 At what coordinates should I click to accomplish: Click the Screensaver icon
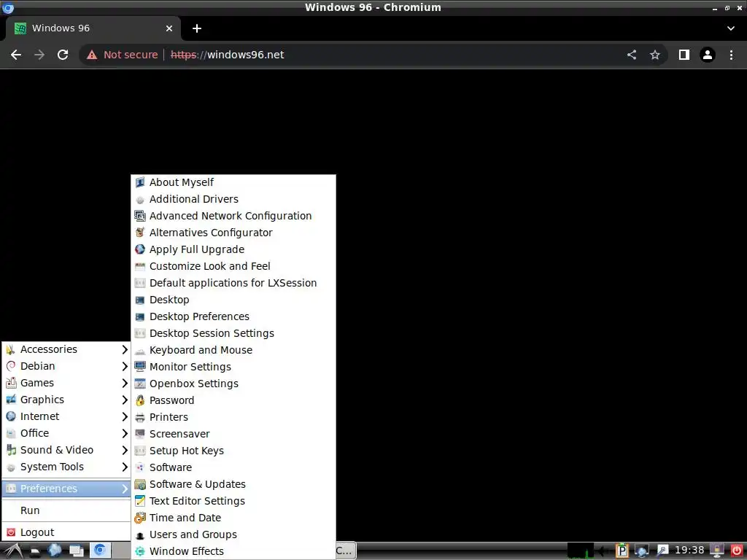139,434
